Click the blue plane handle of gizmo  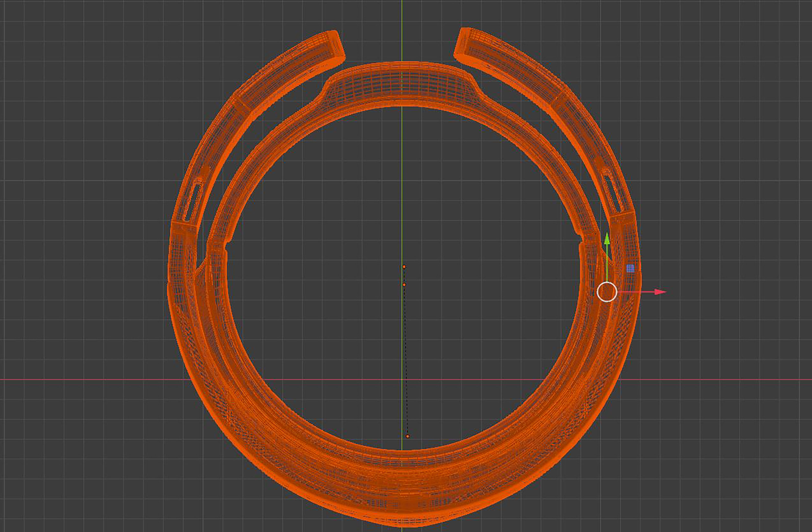click(x=630, y=268)
